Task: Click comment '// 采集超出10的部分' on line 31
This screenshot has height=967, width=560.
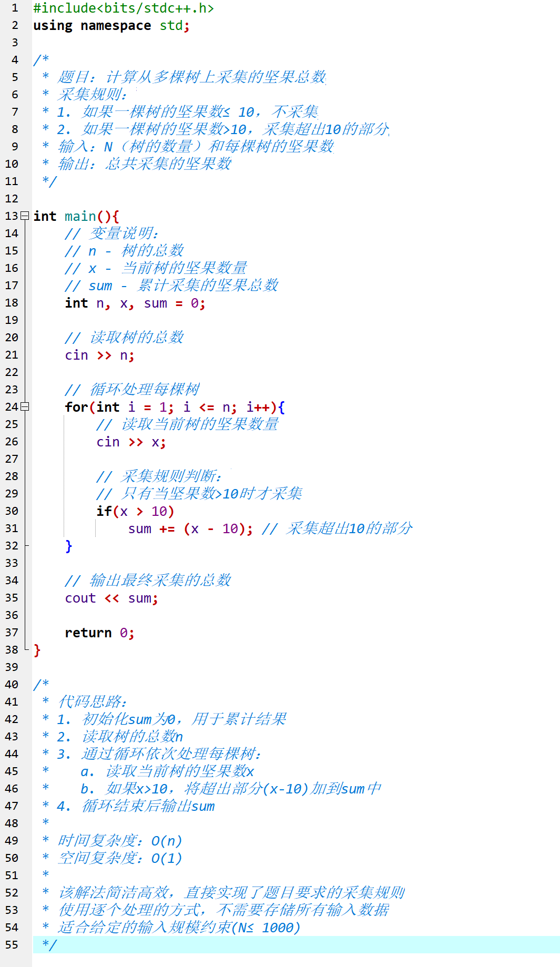Action: click(337, 528)
